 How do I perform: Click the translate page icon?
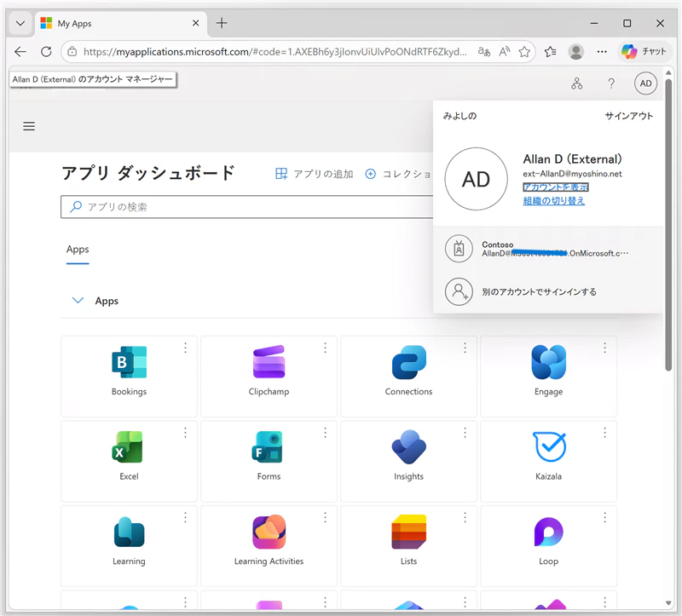(x=483, y=52)
